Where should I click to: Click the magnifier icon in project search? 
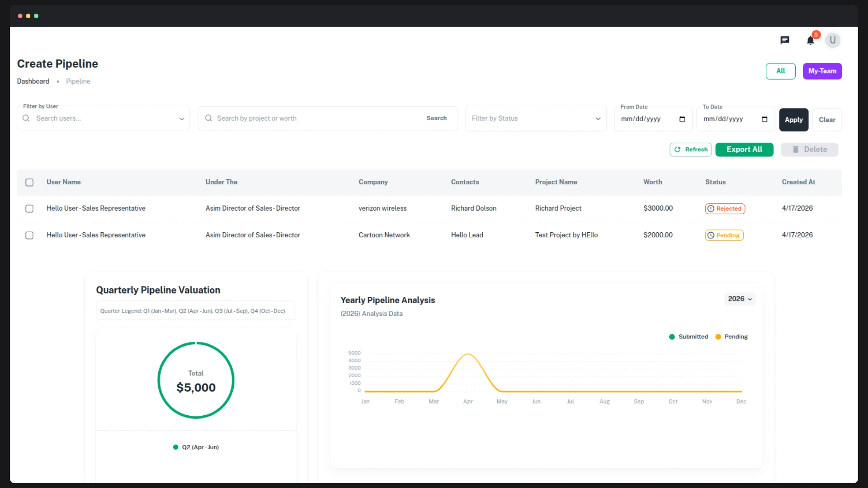[208, 118]
